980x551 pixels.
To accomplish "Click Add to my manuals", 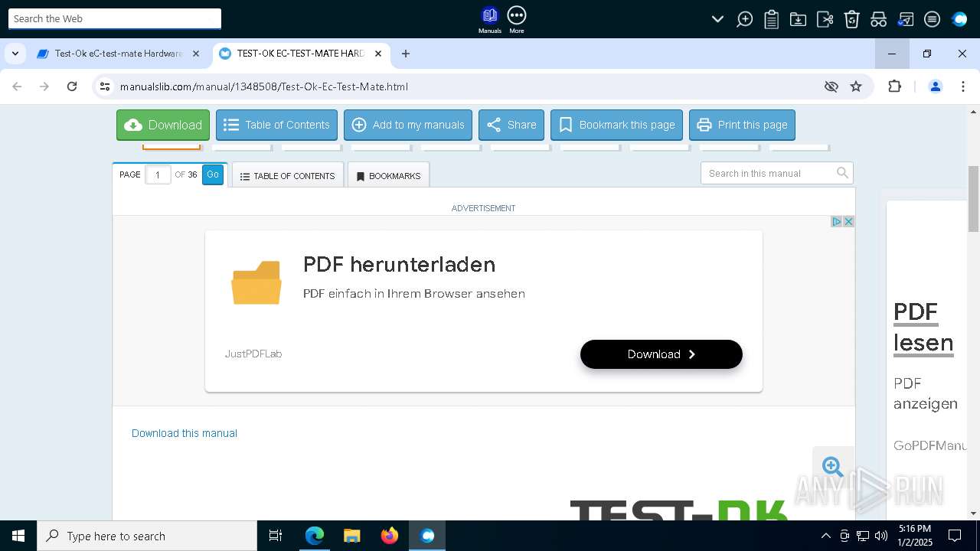I will (x=408, y=125).
